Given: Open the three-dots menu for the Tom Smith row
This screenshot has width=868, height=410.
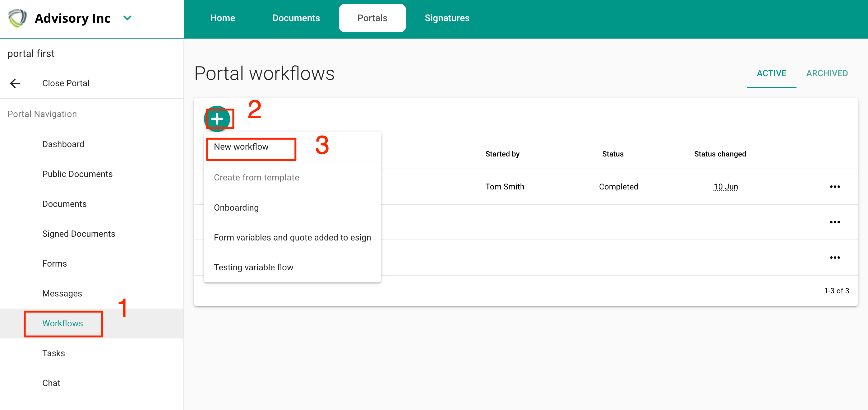Looking at the screenshot, I should (835, 187).
